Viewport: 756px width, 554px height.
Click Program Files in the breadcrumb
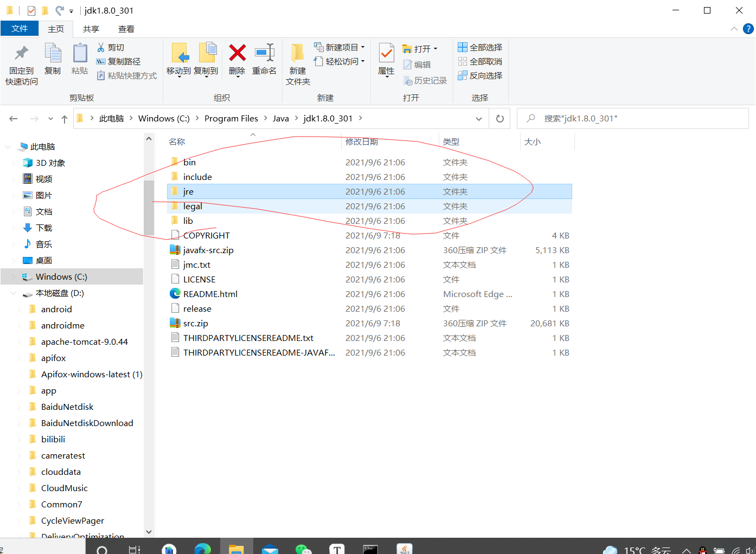pos(231,119)
